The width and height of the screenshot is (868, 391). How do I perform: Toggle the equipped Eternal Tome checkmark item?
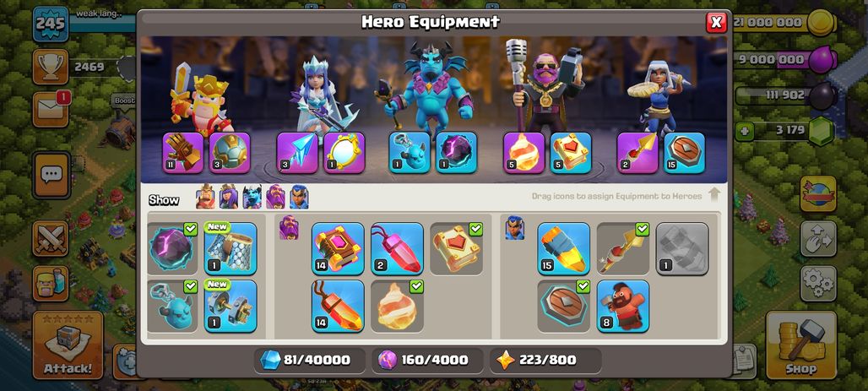click(456, 248)
